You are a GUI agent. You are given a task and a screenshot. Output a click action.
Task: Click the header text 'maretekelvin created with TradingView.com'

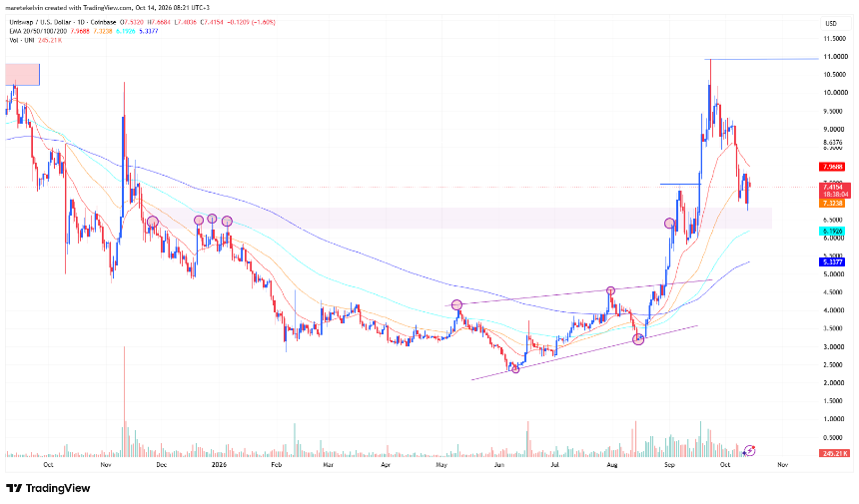click(69, 8)
